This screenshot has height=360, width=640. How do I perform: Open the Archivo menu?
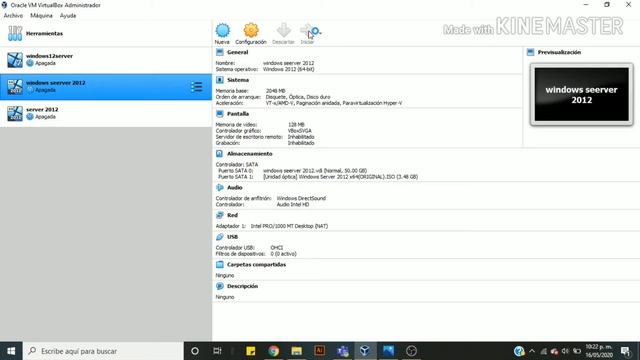(x=13, y=16)
